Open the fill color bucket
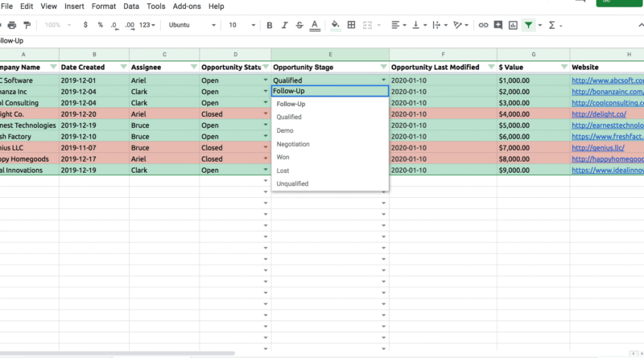The image size is (644, 358). click(336, 25)
